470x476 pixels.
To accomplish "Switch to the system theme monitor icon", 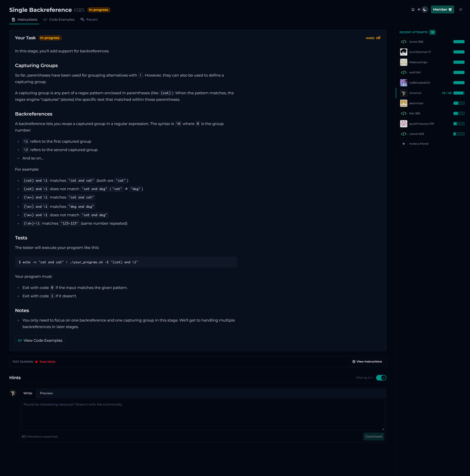I will coord(413,10).
